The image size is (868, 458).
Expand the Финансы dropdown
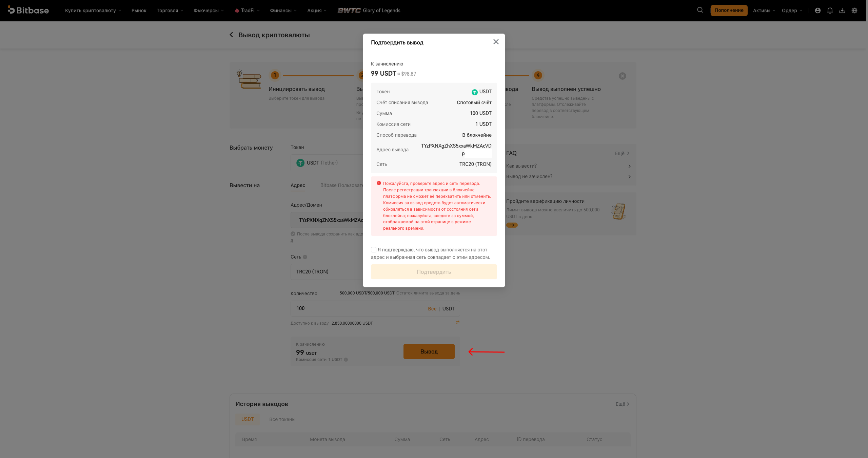283,11
